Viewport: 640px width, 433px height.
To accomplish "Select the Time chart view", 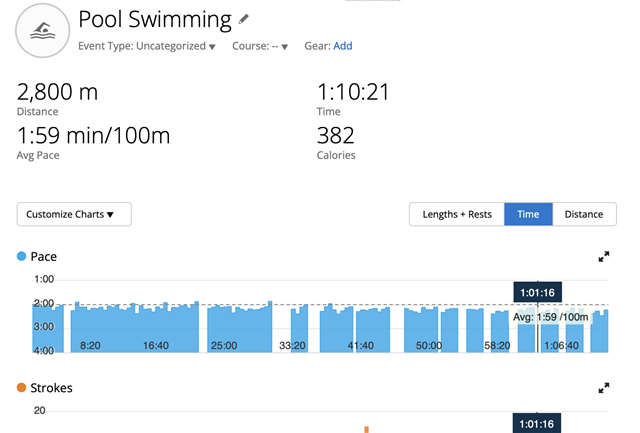I will (x=528, y=214).
